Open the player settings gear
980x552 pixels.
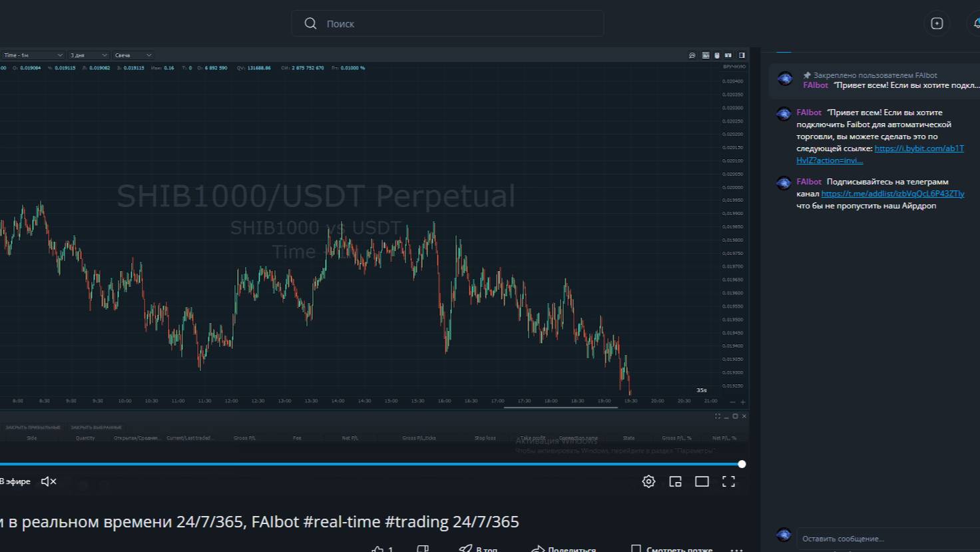(648, 481)
